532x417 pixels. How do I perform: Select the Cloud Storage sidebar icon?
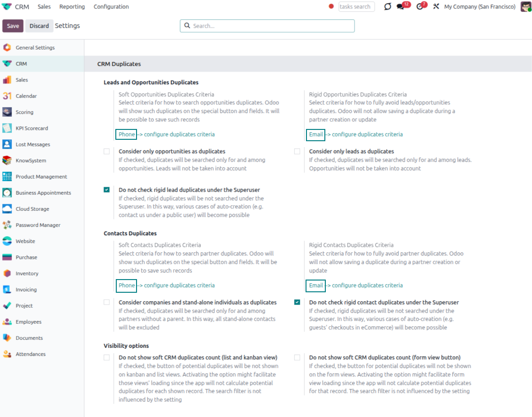click(x=7, y=209)
